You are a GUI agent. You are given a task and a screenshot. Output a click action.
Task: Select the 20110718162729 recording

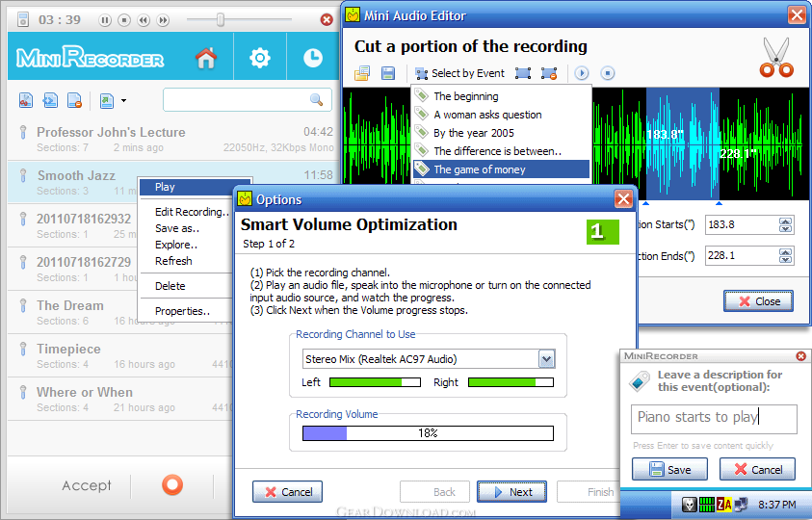pos(73,269)
